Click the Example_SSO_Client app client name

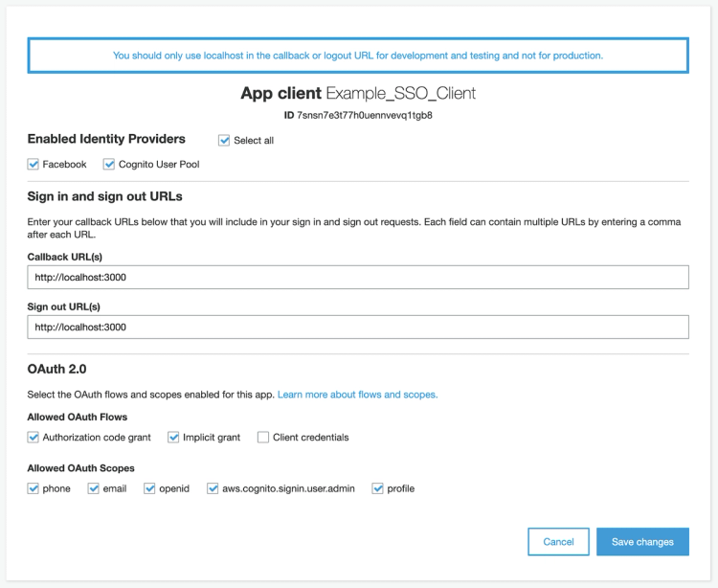pyautogui.click(x=401, y=94)
